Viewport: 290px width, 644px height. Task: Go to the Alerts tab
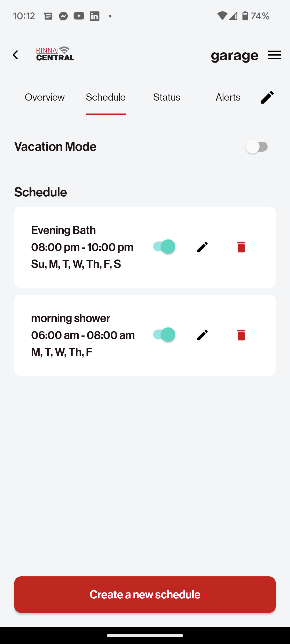click(x=228, y=97)
